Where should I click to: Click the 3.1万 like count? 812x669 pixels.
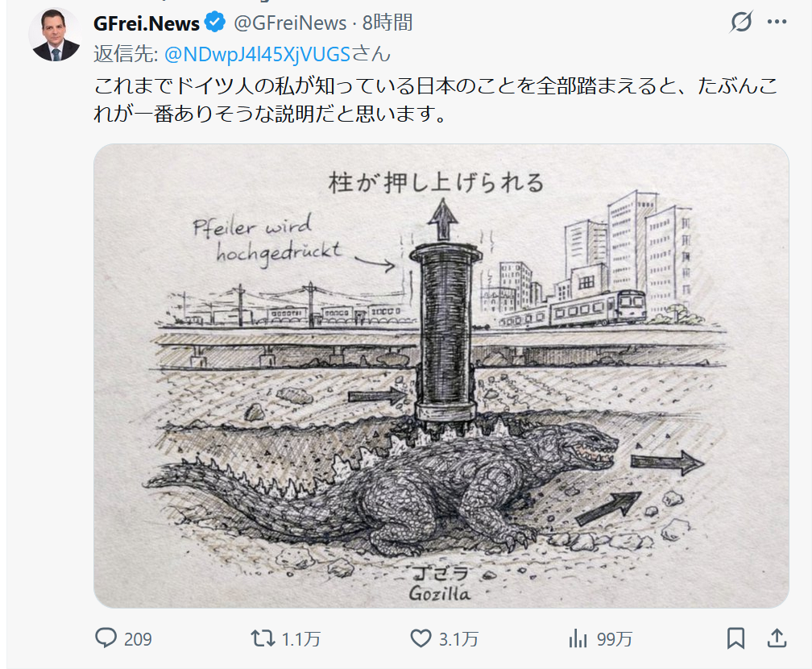[458, 640]
